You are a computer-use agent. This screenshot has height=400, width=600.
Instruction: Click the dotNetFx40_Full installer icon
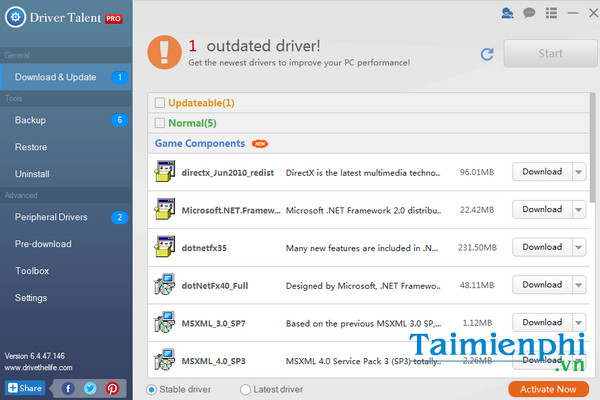[165, 284]
